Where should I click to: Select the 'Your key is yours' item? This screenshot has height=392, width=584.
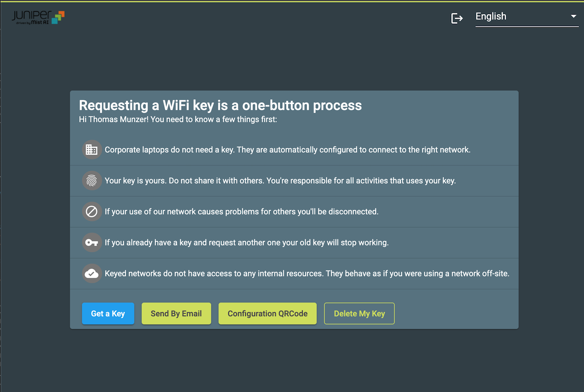[280, 181]
